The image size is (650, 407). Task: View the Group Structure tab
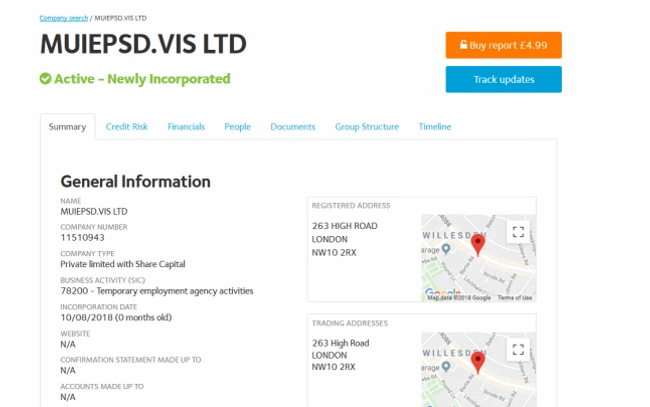[x=367, y=127]
